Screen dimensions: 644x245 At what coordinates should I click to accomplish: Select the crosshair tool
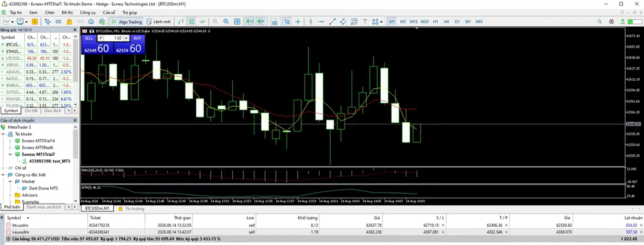[298, 22]
